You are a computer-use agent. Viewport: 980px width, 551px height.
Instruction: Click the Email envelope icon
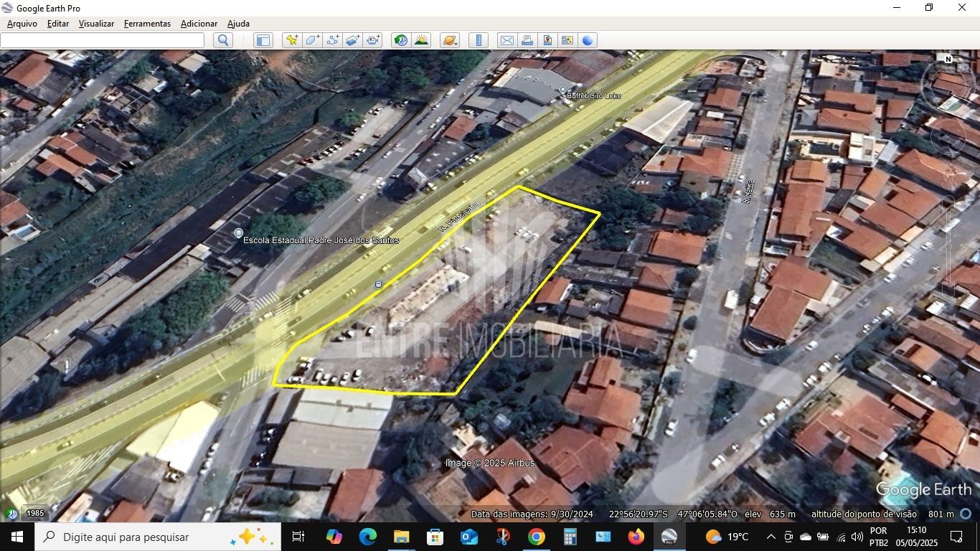point(507,40)
